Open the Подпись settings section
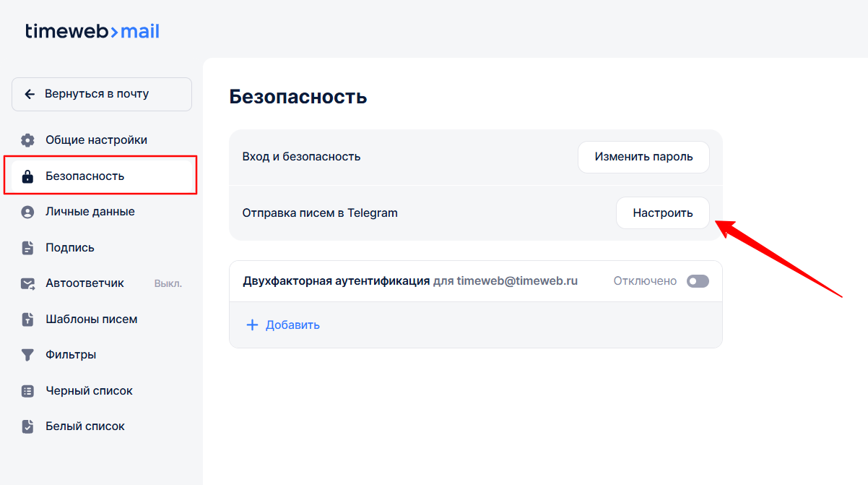Image resolution: width=868 pixels, height=485 pixels. [x=70, y=248]
